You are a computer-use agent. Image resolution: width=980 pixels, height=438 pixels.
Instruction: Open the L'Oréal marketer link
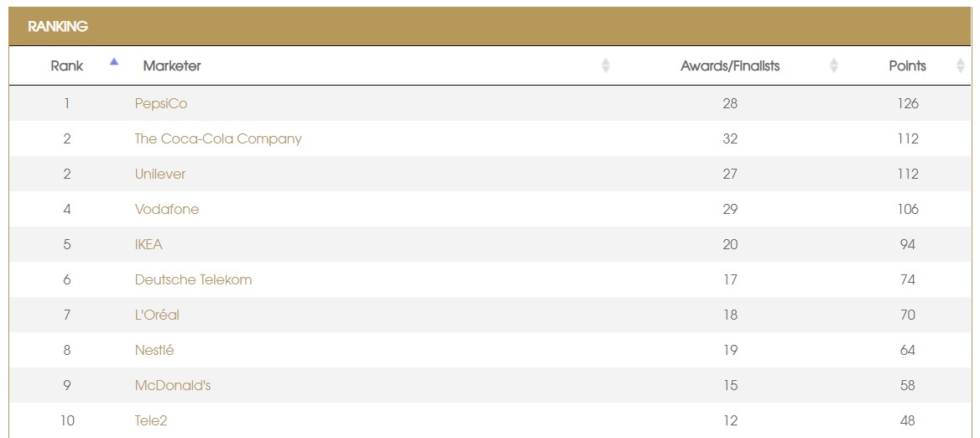point(157,315)
